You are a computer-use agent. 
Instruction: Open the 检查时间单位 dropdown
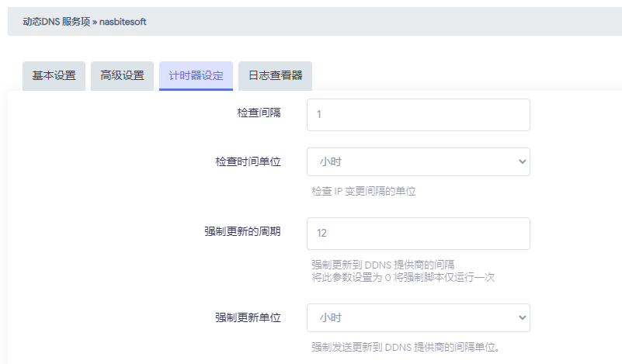[x=419, y=161]
